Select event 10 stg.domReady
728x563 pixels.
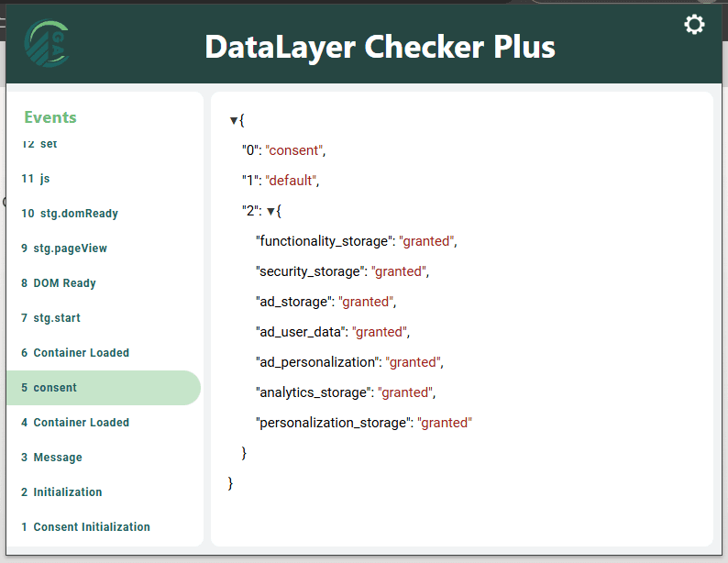(x=104, y=214)
